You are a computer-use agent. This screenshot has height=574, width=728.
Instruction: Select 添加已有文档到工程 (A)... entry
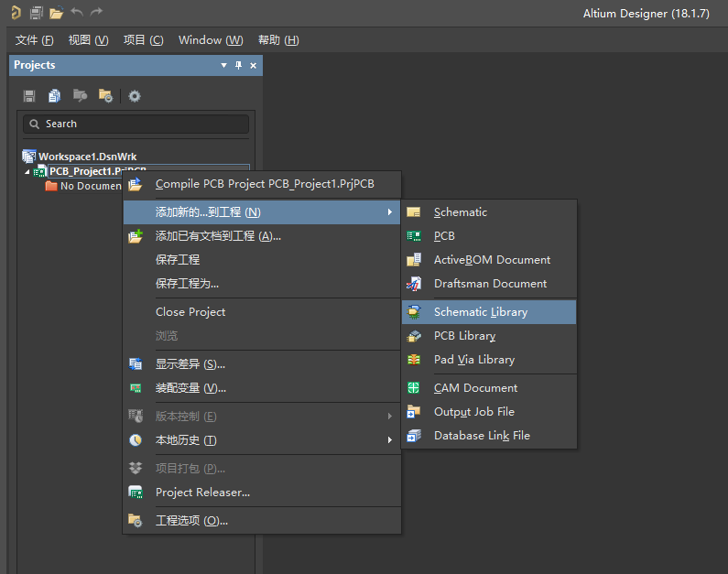(262, 236)
